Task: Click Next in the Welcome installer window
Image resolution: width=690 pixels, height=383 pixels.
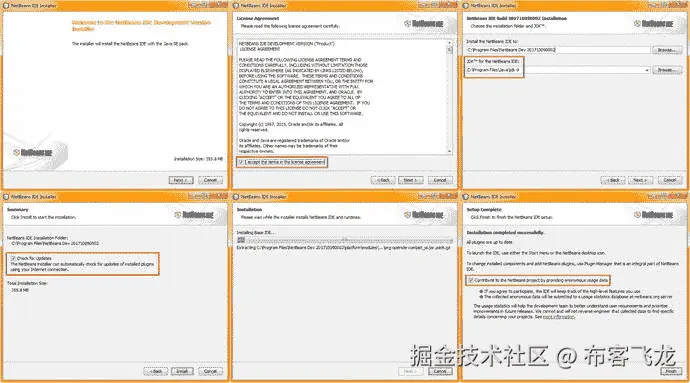Action: (x=181, y=180)
